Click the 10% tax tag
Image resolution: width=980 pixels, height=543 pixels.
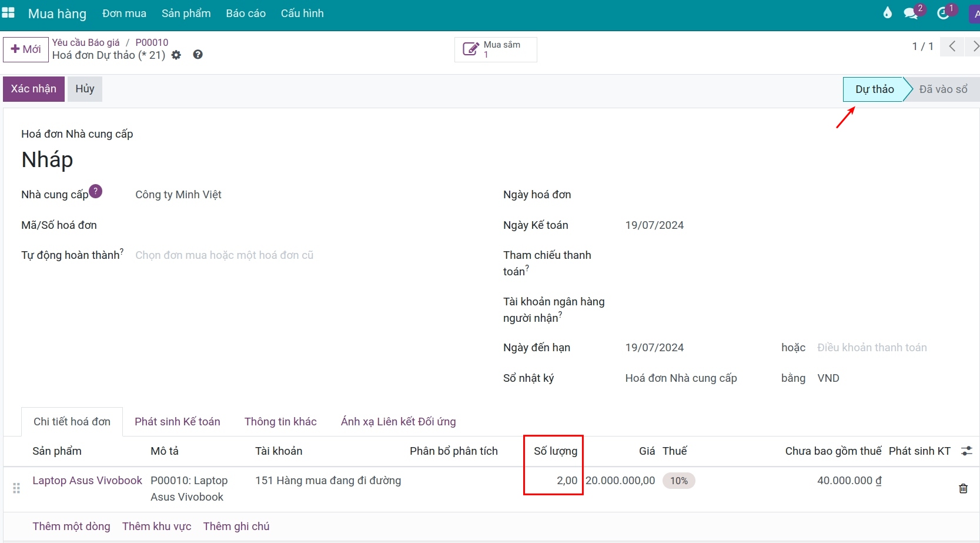[x=679, y=481]
